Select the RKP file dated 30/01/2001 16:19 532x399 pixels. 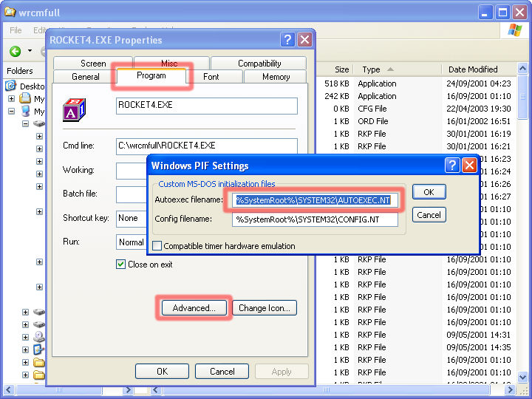(416, 134)
